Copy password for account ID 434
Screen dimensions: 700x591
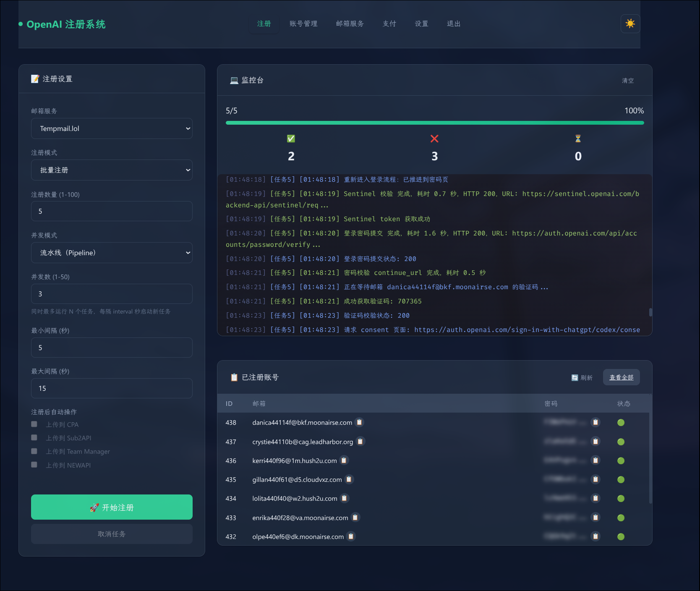[595, 498]
